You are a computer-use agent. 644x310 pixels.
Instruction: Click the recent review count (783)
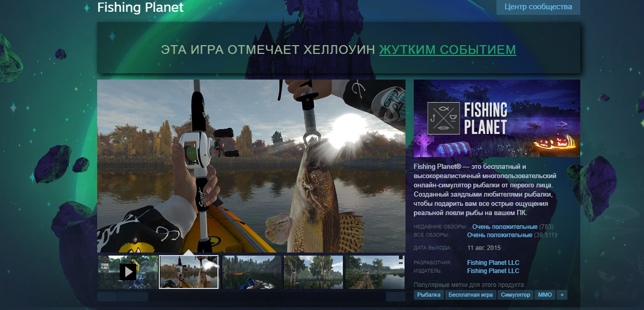pyautogui.click(x=546, y=227)
